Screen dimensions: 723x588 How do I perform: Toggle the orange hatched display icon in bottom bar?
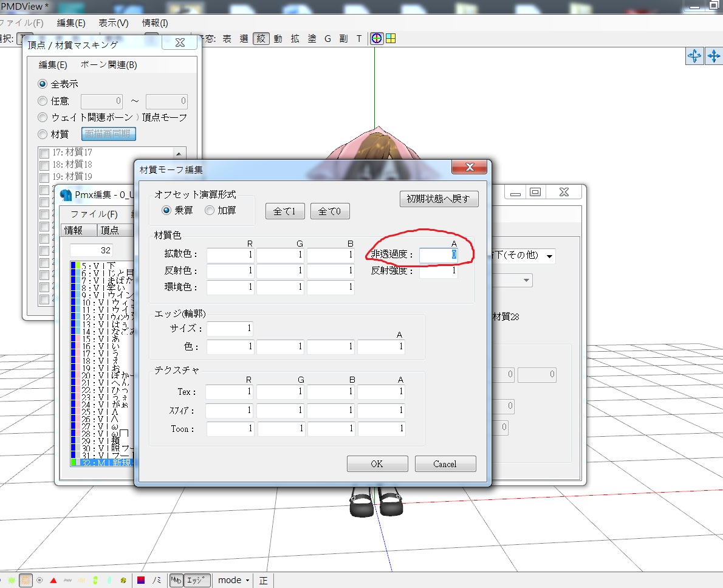point(26,580)
